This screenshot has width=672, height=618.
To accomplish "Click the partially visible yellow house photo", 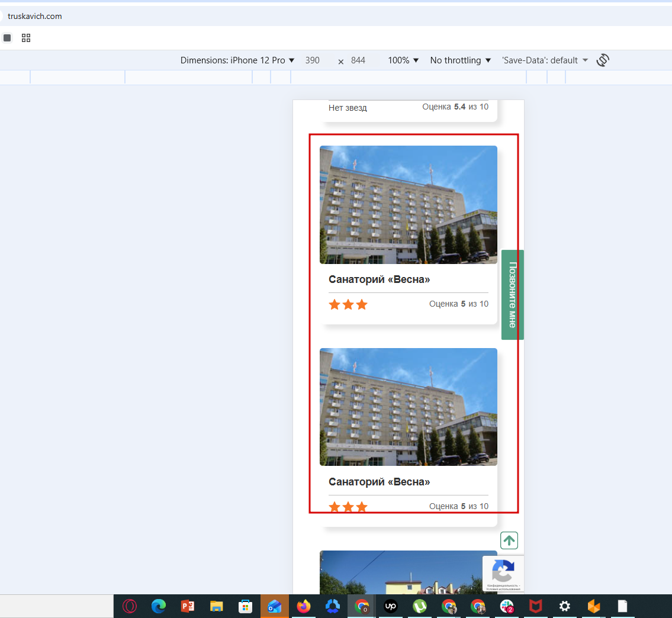I will (409, 572).
